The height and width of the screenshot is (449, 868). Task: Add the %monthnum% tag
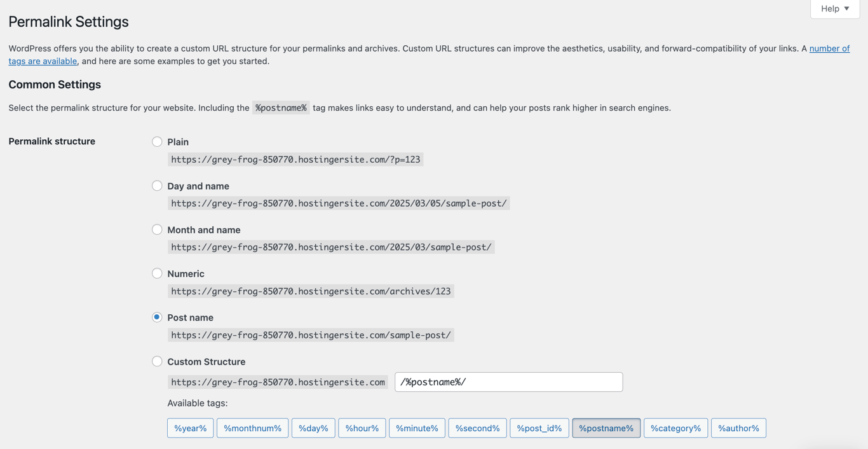pyautogui.click(x=252, y=428)
